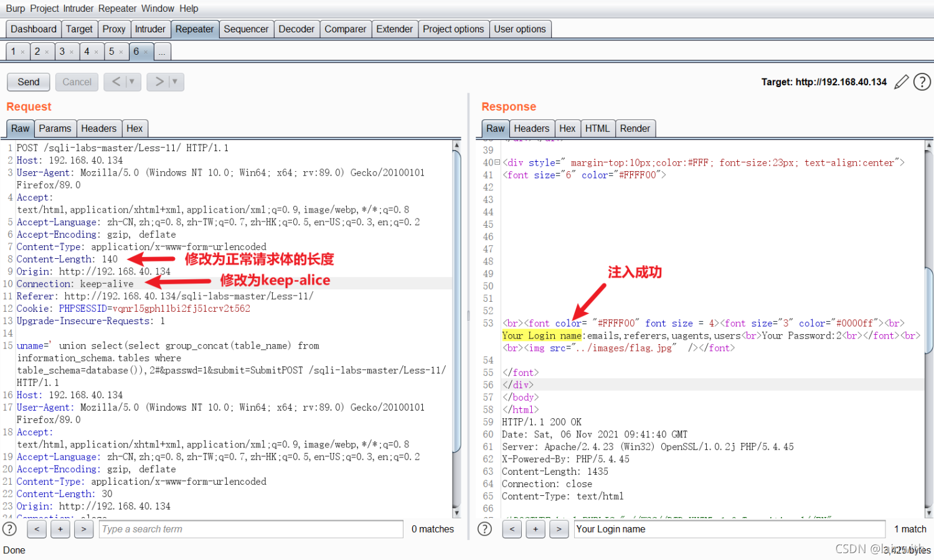Switch to the Target tab
This screenshot has width=934, height=560.
click(79, 29)
